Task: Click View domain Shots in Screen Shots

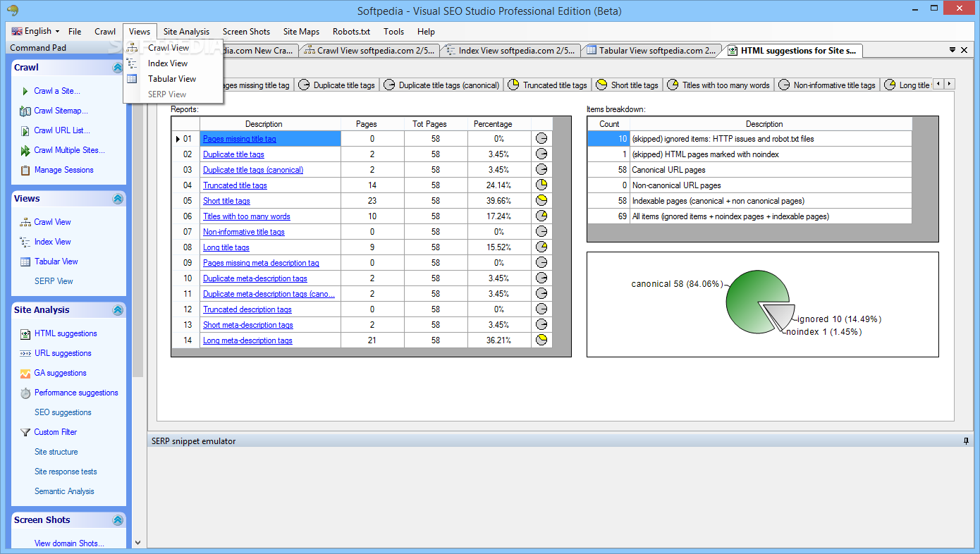Action: coord(69,543)
